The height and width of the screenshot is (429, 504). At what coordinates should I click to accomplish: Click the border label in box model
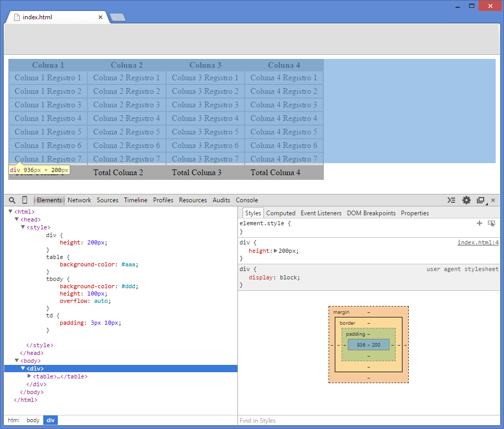click(x=347, y=323)
